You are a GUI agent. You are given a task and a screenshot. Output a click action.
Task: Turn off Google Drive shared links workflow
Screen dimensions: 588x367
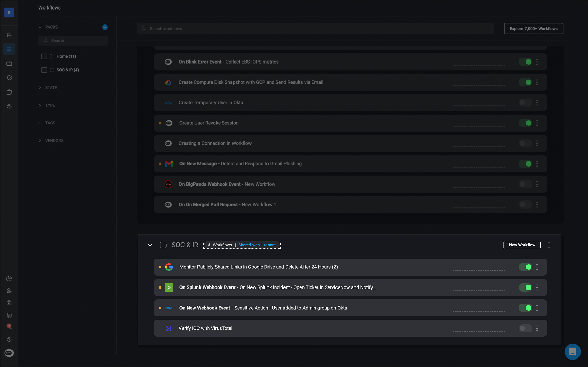[x=525, y=267]
